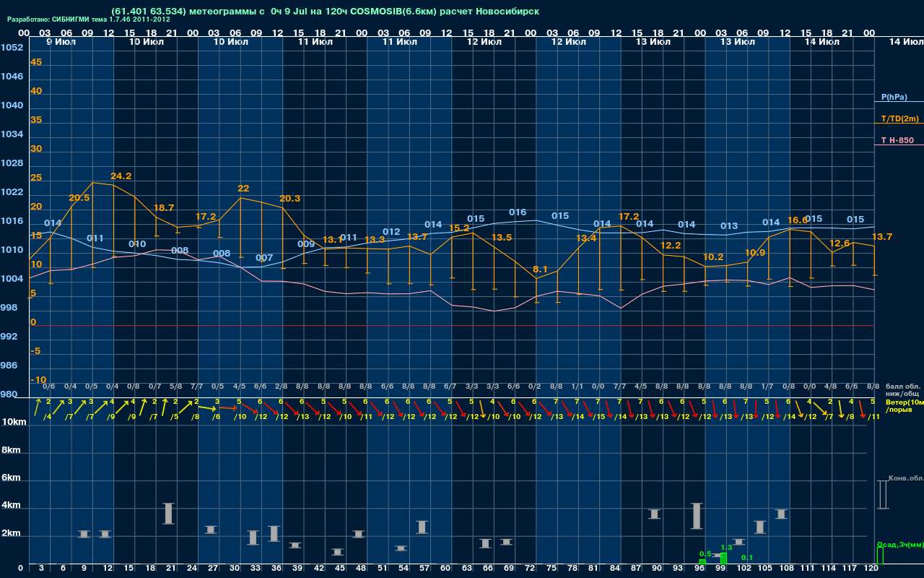Click the 998 pressure axis label

point(9,308)
